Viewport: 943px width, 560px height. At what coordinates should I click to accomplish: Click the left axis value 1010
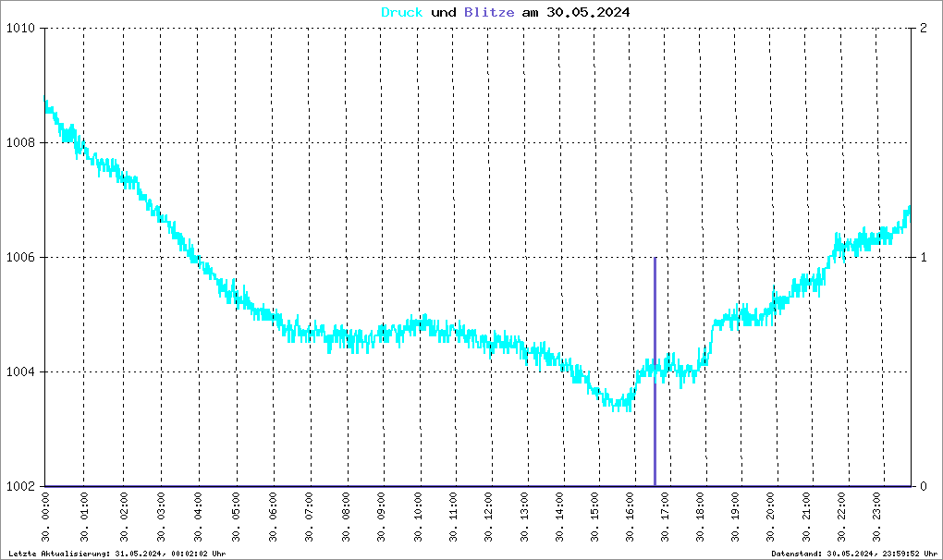point(20,29)
